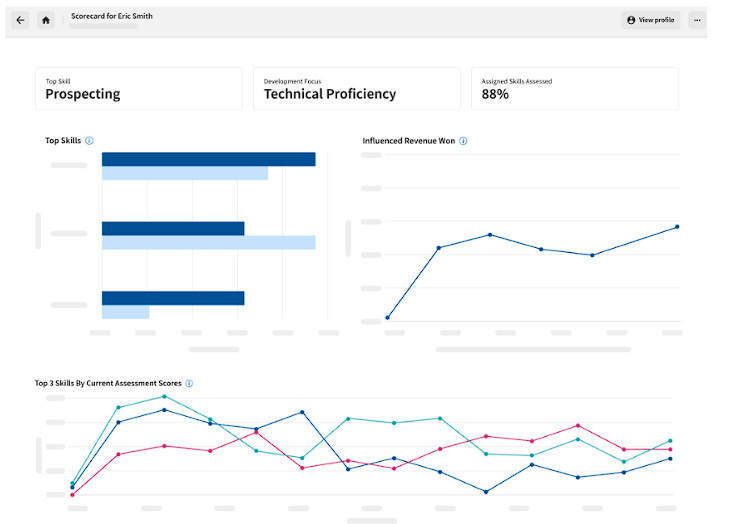Open info icon beside Top 3 Skills heading
Screen dimensions: 747x524
189,383
